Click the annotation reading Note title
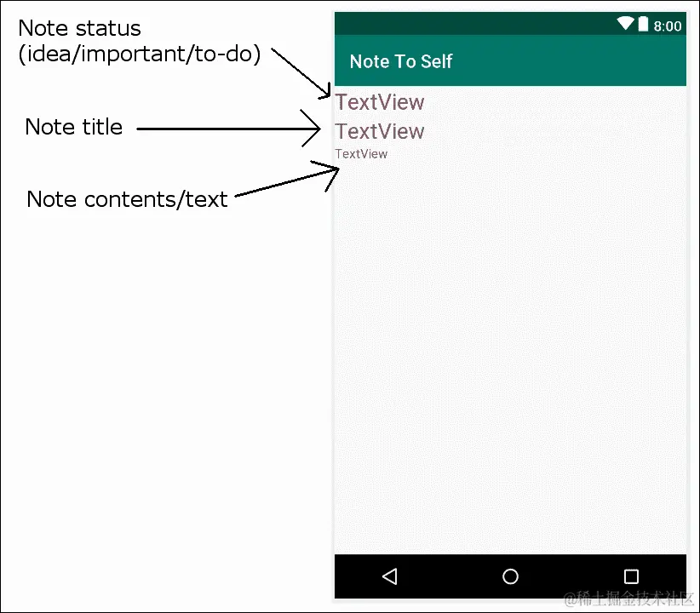Viewport: 700px width, 613px height. [x=74, y=127]
